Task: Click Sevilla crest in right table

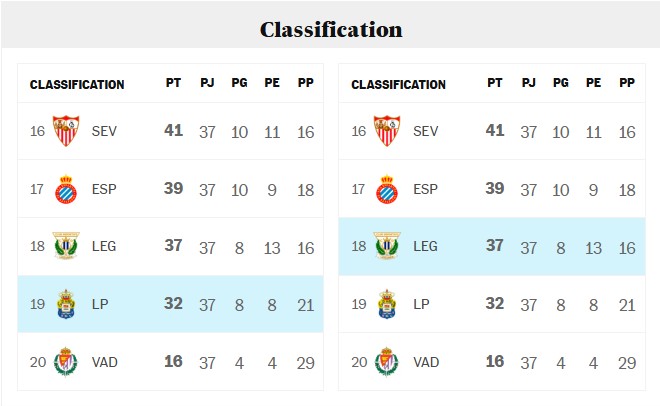Action: [x=387, y=131]
